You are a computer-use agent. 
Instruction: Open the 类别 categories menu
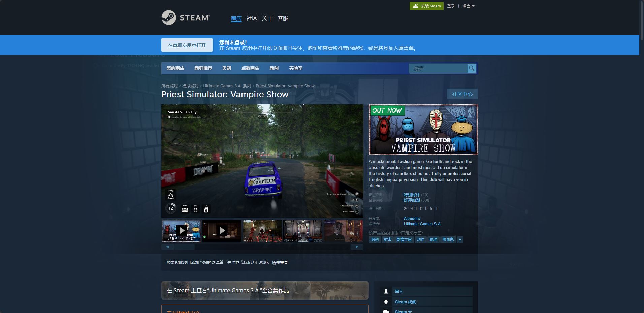click(227, 68)
